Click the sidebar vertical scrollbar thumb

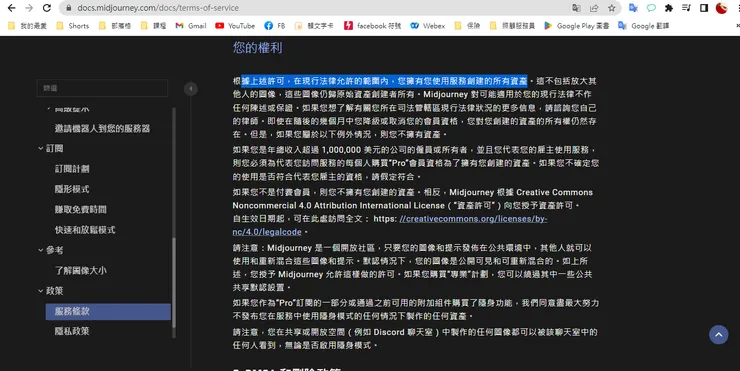[x=174, y=283]
